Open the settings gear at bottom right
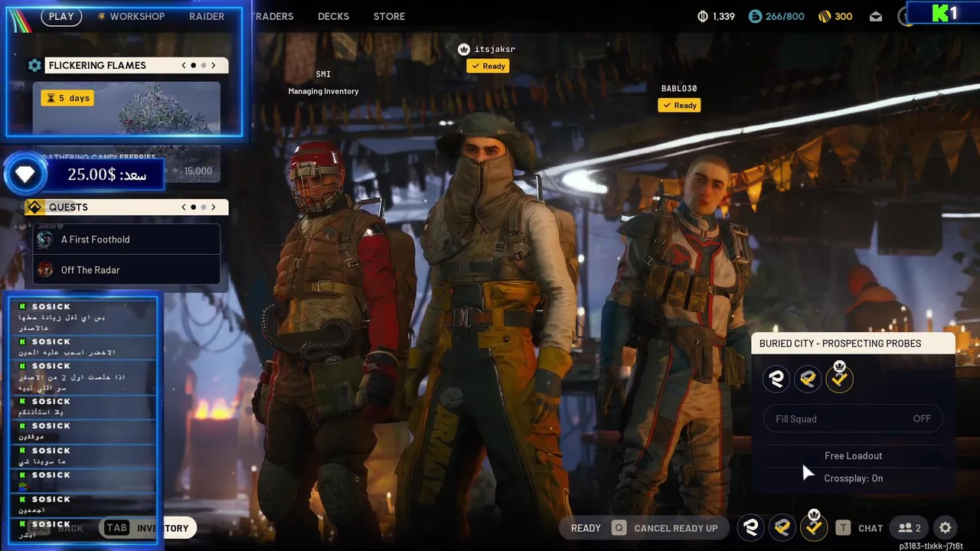This screenshot has width=980, height=551. click(946, 527)
